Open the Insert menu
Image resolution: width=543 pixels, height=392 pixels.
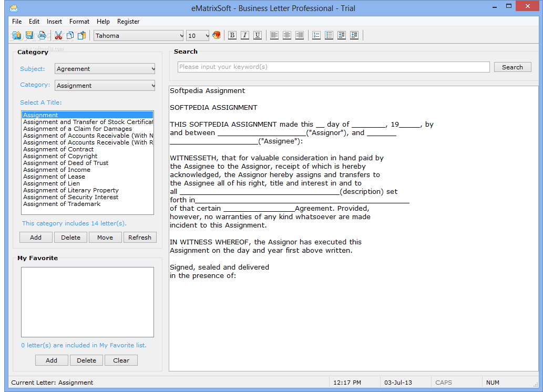[x=54, y=22]
